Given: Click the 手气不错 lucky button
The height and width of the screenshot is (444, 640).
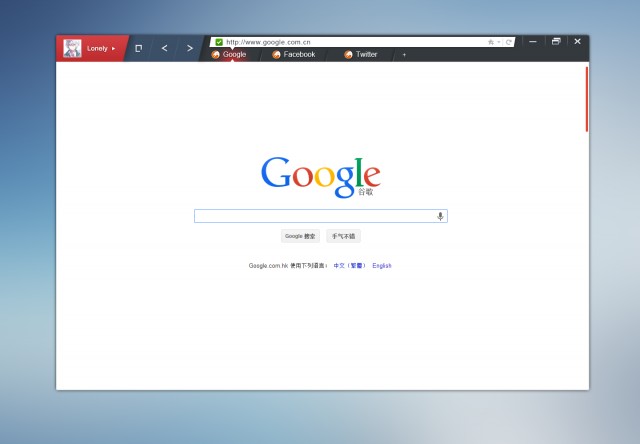Looking at the screenshot, I should [343, 236].
